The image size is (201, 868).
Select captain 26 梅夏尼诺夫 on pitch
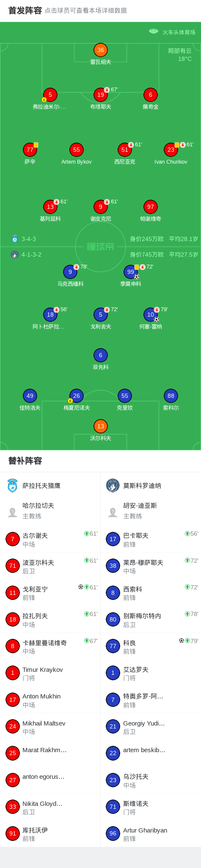point(77,396)
